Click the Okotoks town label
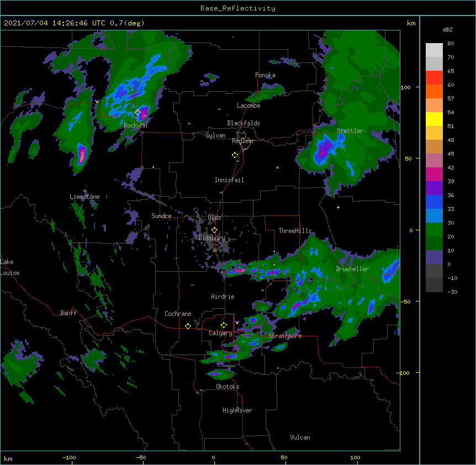 (228, 387)
